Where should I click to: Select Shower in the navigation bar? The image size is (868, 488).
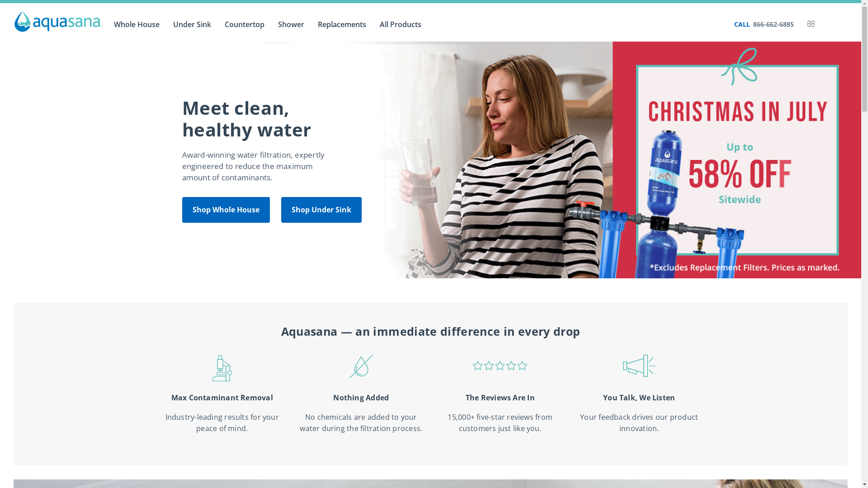[291, 24]
